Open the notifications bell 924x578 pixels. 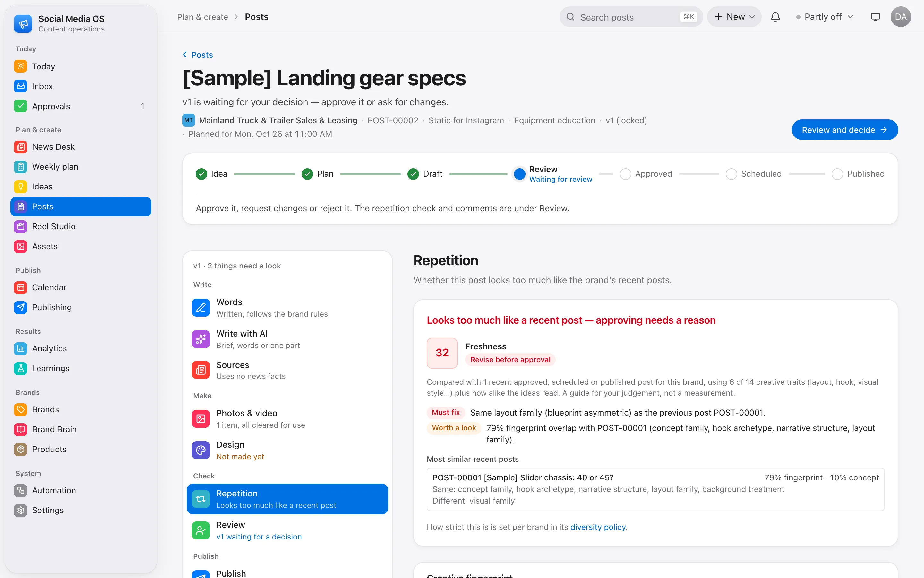tap(775, 17)
